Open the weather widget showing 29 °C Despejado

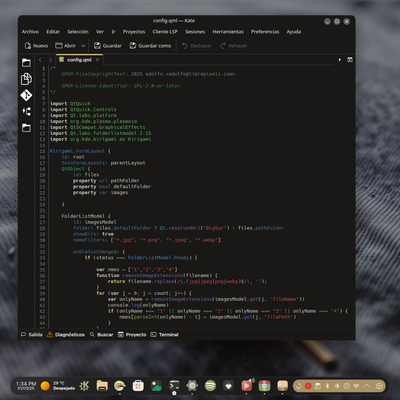click(57, 386)
